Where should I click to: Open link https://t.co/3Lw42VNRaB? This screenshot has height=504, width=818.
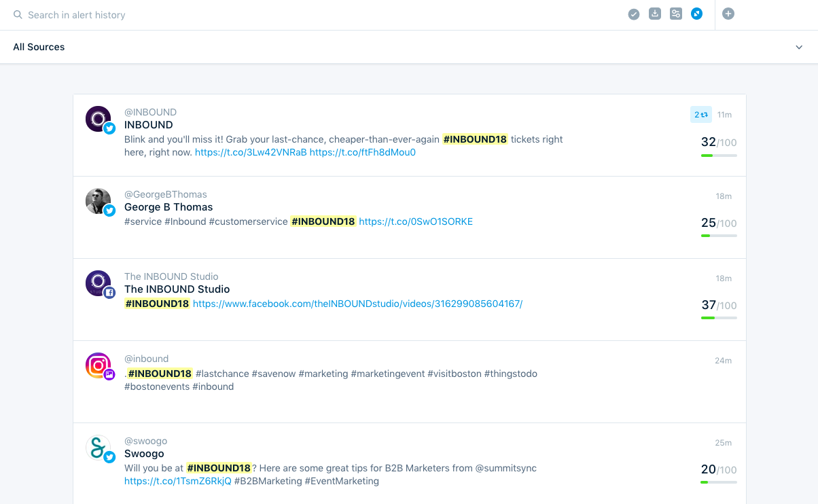coord(251,152)
